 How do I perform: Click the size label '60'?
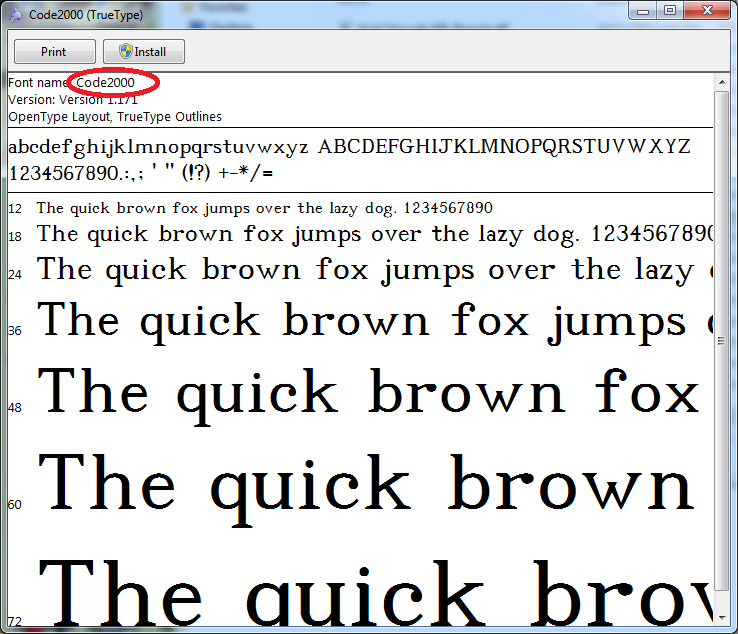click(15, 505)
